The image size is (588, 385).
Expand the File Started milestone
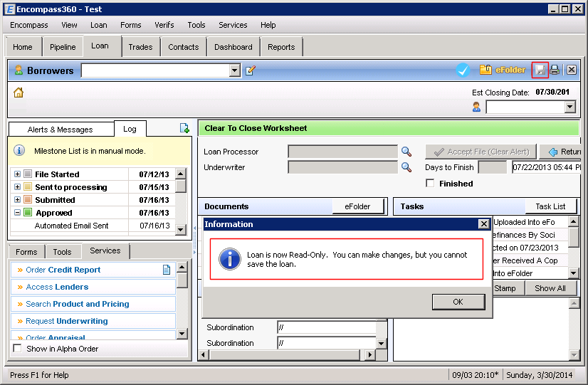[x=17, y=174]
